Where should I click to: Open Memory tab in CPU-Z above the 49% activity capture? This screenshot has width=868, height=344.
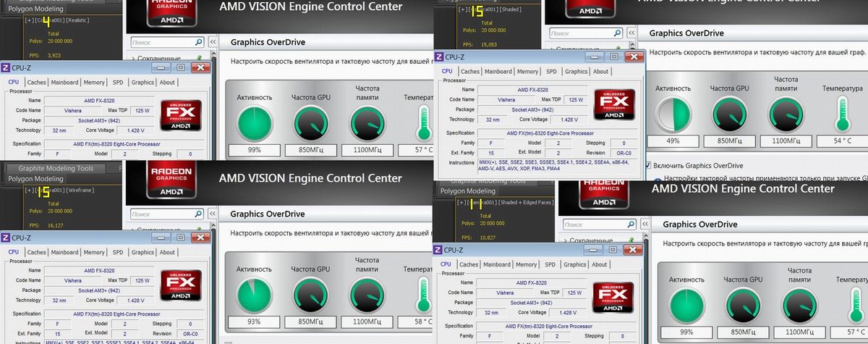click(x=527, y=72)
